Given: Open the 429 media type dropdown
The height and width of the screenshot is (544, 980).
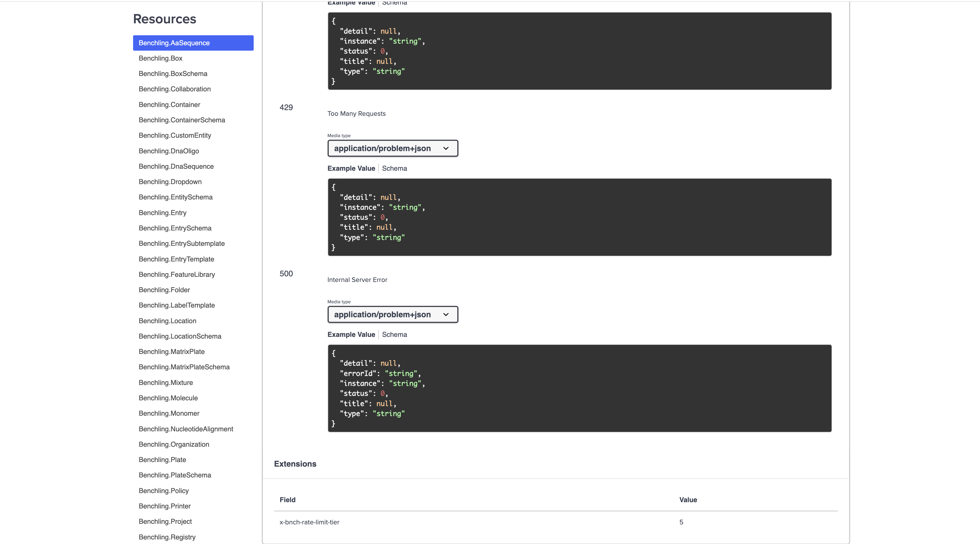Looking at the screenshot, I should pos(393,149).
